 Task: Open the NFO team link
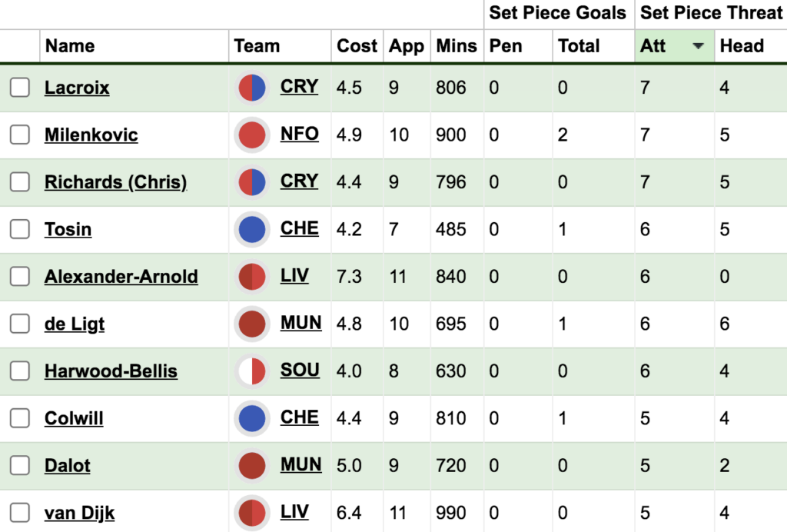coord(299,134)
